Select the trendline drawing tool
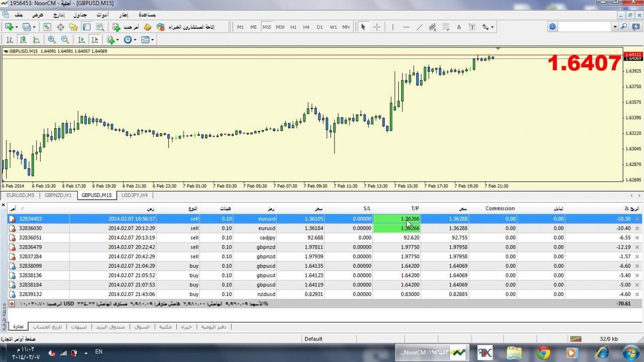Screen dimensions: 644x362 419,27
